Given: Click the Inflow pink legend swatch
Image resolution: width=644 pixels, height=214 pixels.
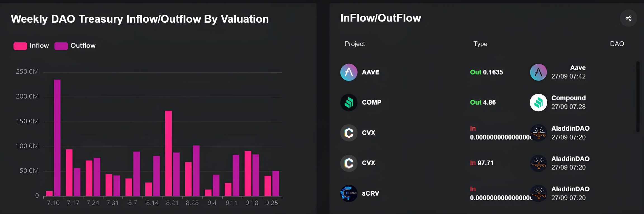Looking at the screenshot, I should pos(20,46).
